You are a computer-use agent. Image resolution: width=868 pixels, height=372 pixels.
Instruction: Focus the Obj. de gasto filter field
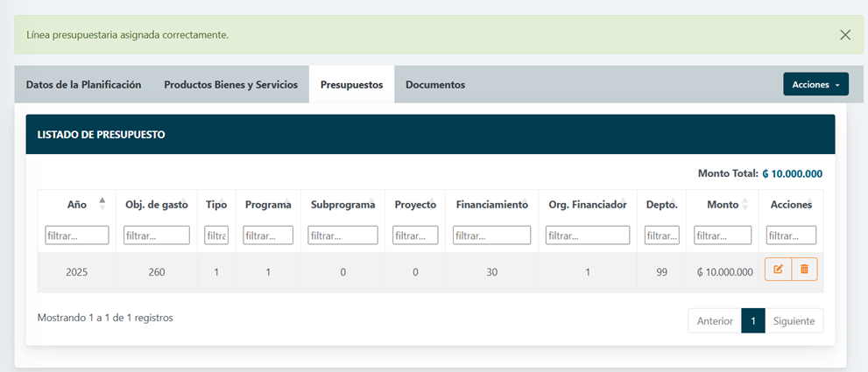pos(157,235)
